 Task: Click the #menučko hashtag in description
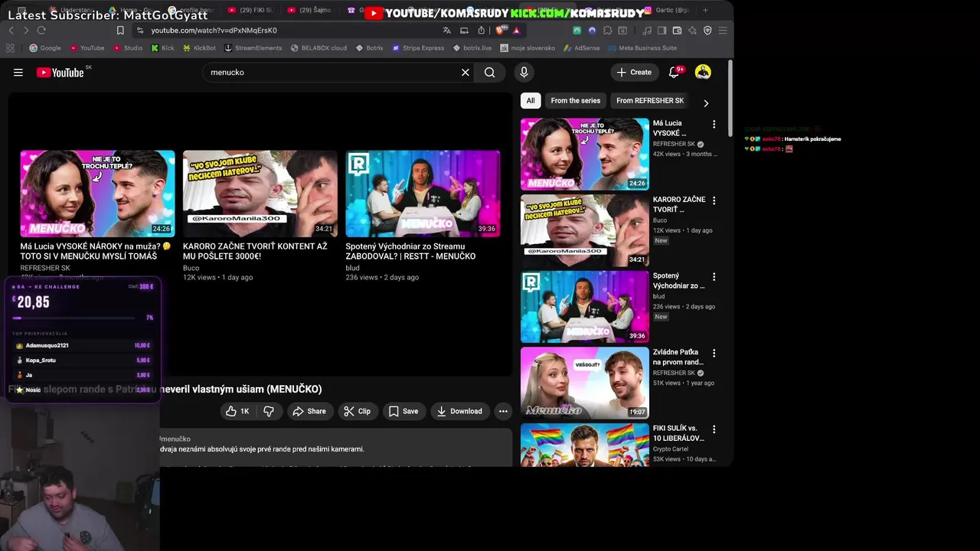click(x=175, y=439)
